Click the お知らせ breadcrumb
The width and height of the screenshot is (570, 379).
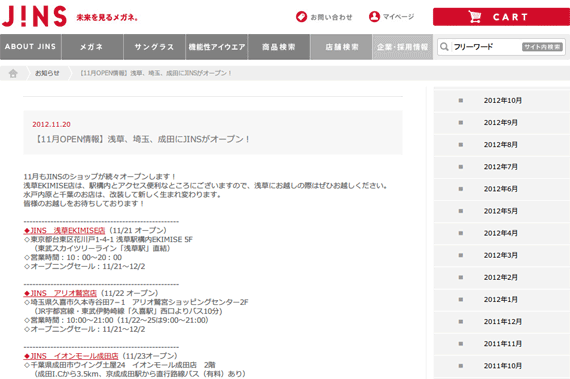pyautogui.click(x=47, y=73)
